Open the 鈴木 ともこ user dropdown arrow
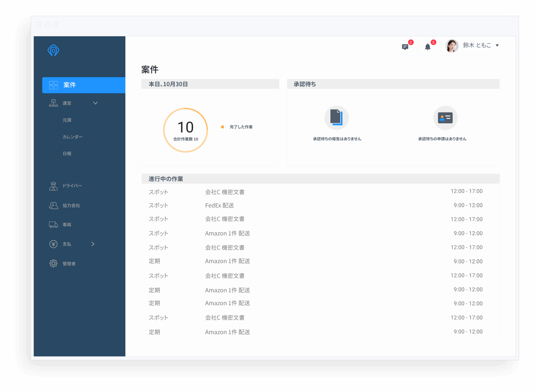Image resolution: width=536 pixels, height=392 pixels. coord(497,45)
